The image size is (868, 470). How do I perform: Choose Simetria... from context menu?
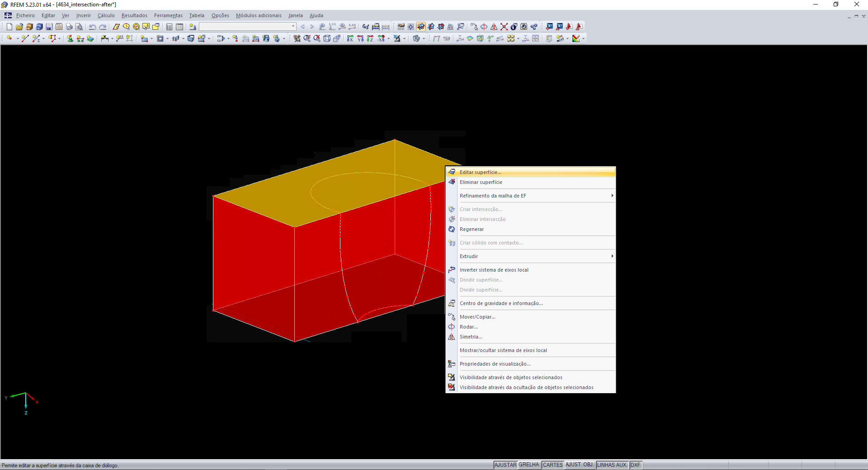point(531,337)
